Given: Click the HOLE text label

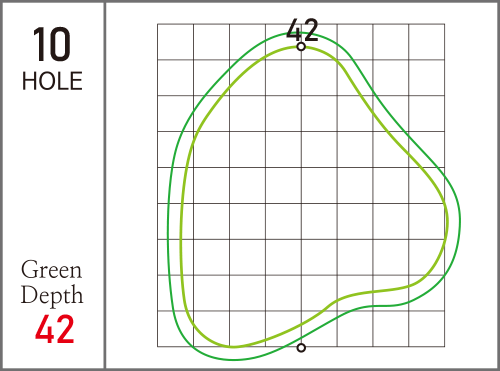Looking at the screenshot, I should coord(52,81).
